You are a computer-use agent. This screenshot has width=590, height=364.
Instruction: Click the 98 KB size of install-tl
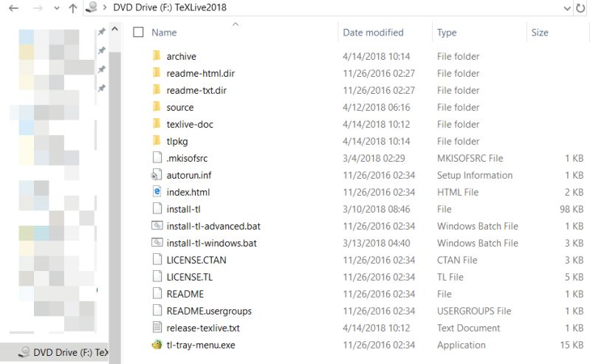572,209
